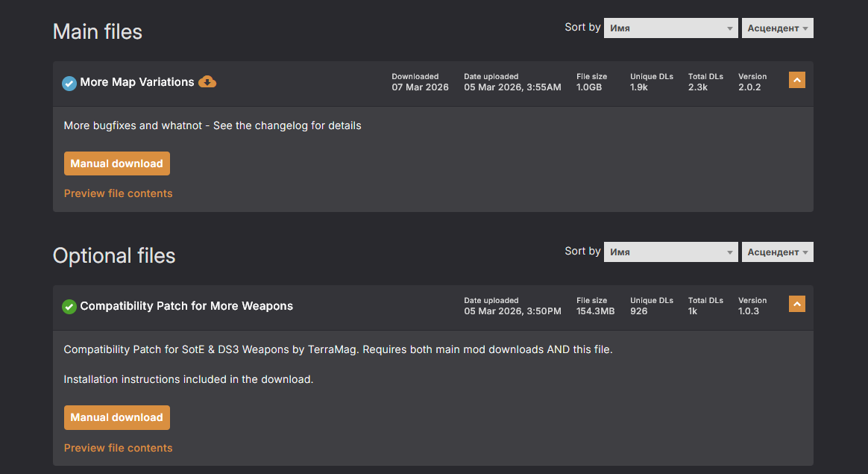Click the More Map Variations file title
Viewport: 868px width, 474px height.
(137, 82)
